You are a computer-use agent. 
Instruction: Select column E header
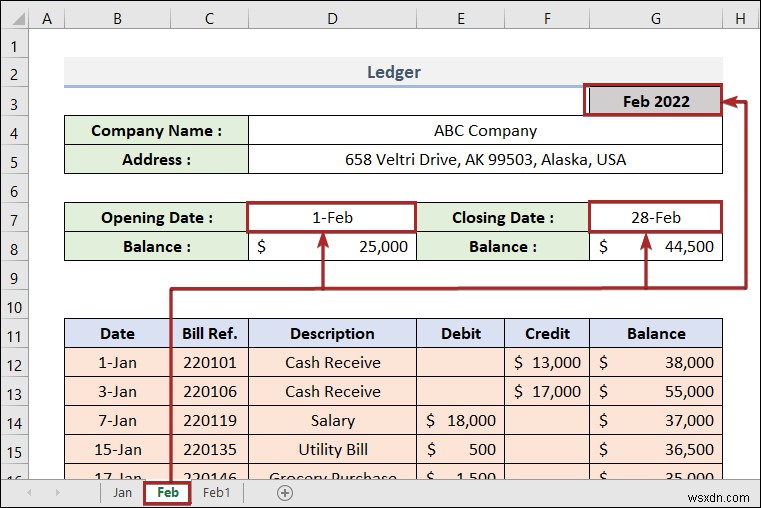(461, 19)
